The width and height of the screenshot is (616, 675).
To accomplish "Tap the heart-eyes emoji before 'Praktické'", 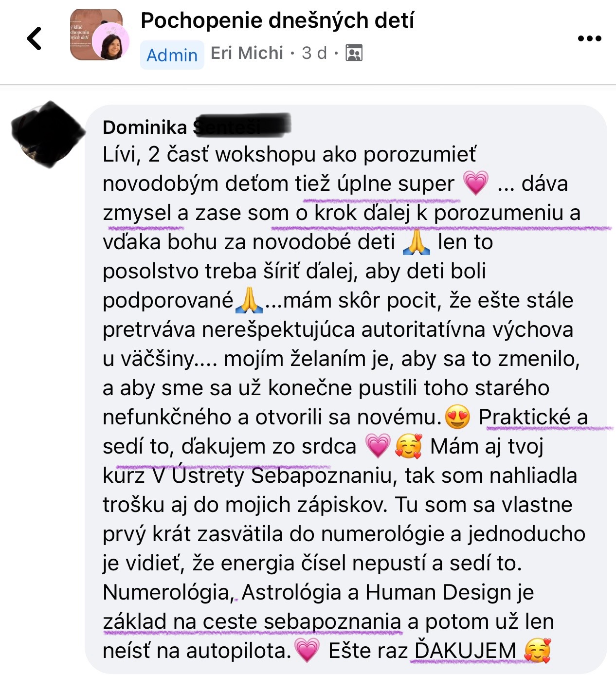I will 457,417.
